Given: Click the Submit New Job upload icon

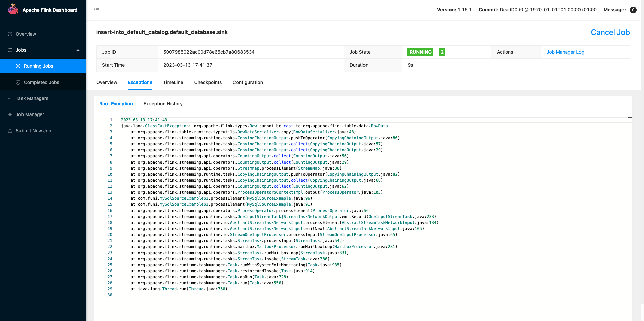Looking at the screenshot, I should click(10, 131).
